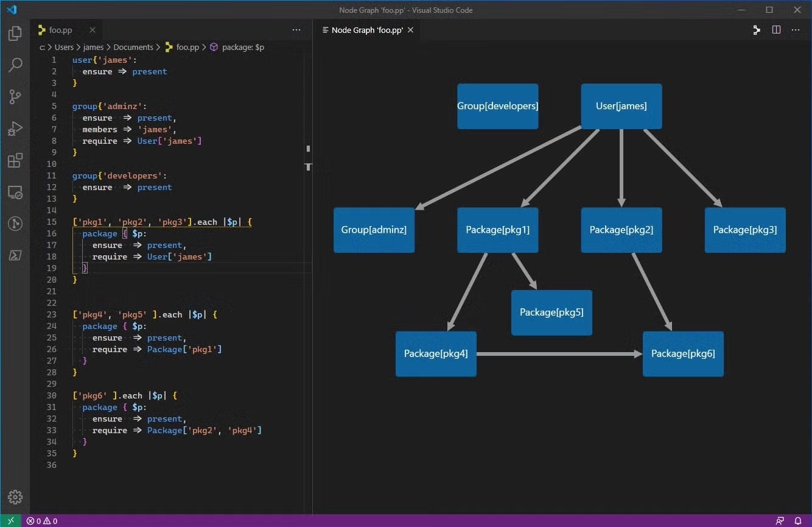Open the Extensions view

click(x=15, y=161)
